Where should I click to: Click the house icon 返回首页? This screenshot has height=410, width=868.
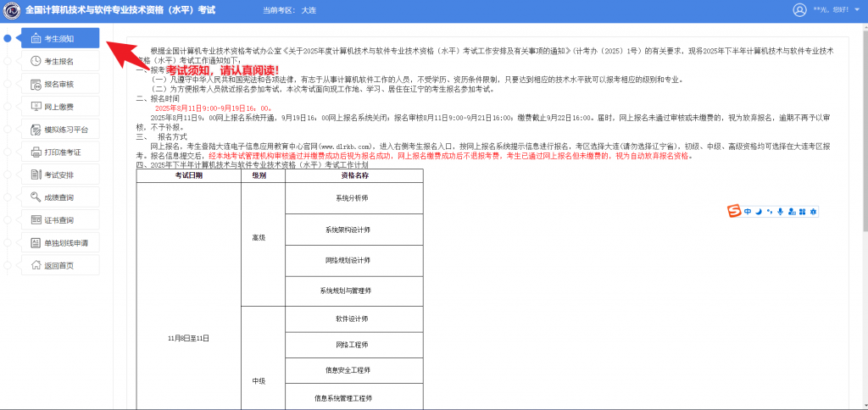pos(36,265)
